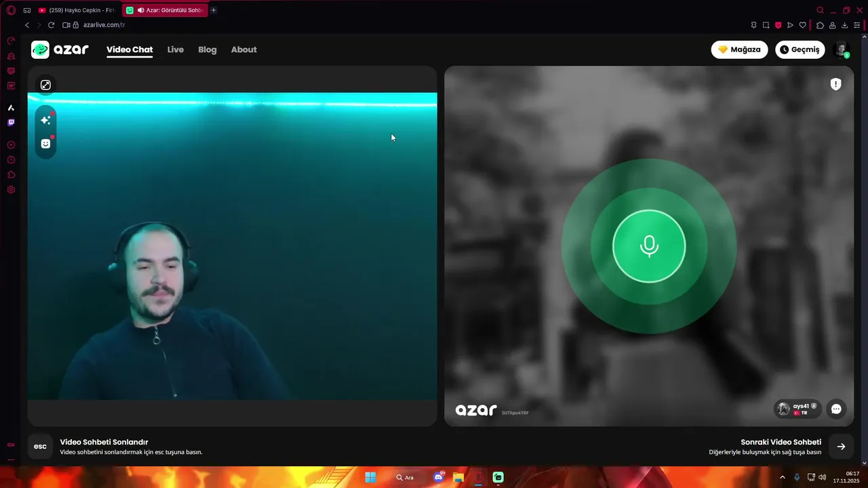Open the profile avatar in Azar header
The image size is (868, 488).
[842, 49]
